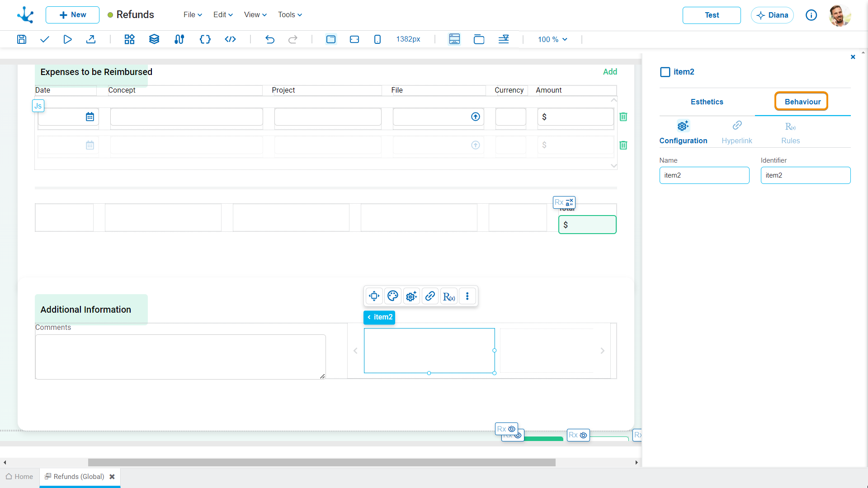
Task: Open the HTML code tag icon
Action: (230, 39)
